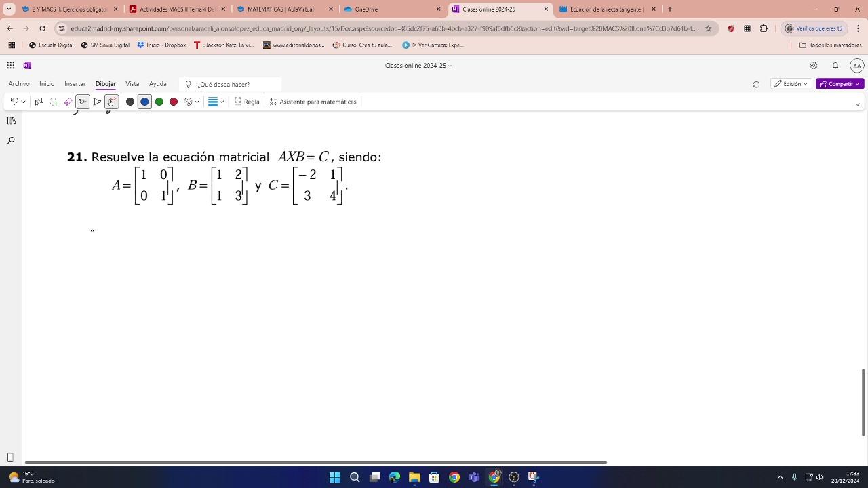Pick the green ink color

(x=159, y=102)
